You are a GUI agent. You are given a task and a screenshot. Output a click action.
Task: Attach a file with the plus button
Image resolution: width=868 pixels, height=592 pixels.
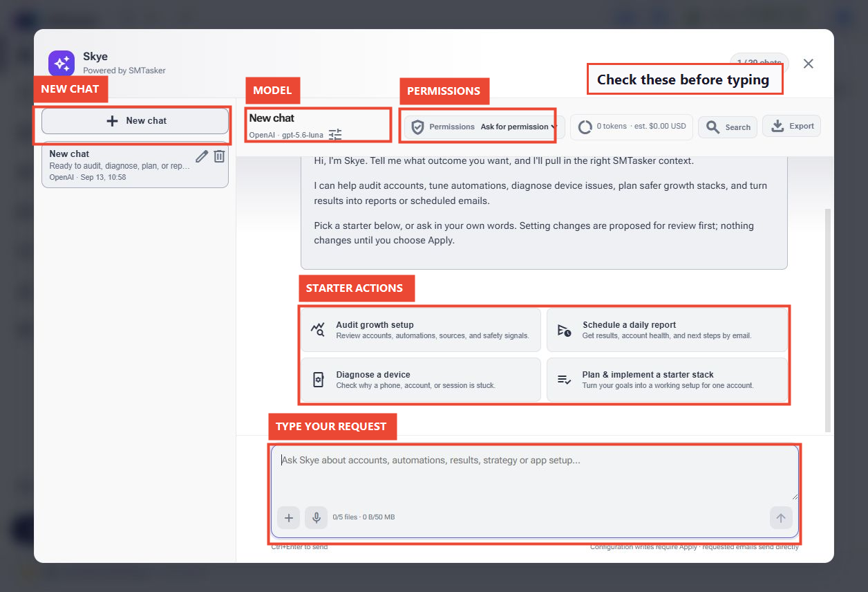click(x=289, y=517)
